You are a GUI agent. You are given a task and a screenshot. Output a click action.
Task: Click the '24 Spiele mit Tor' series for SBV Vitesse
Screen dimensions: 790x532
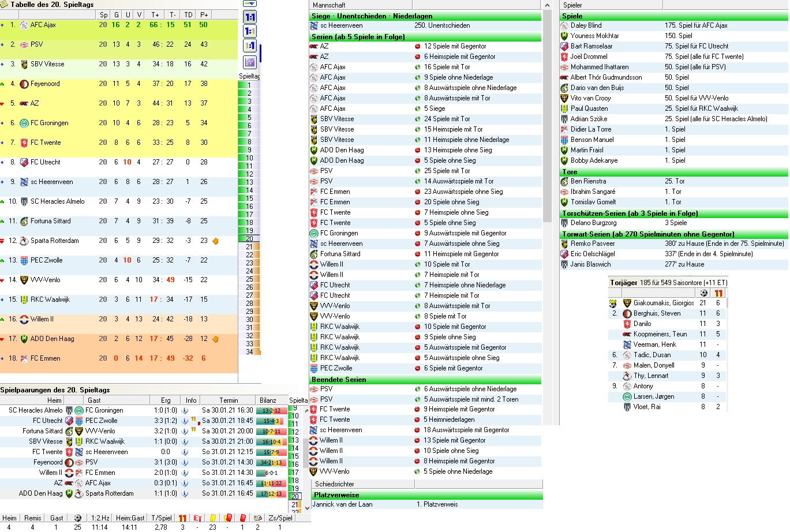coord(447,119)
